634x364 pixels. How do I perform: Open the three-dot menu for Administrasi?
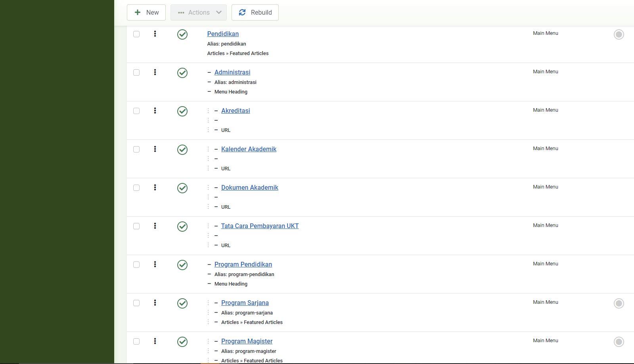tap(155, 72)
